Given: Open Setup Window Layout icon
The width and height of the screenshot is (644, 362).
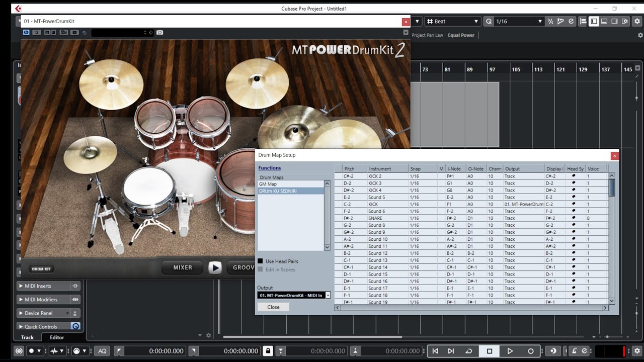Looking at the screenshot, I should click(x=625, y=21).
